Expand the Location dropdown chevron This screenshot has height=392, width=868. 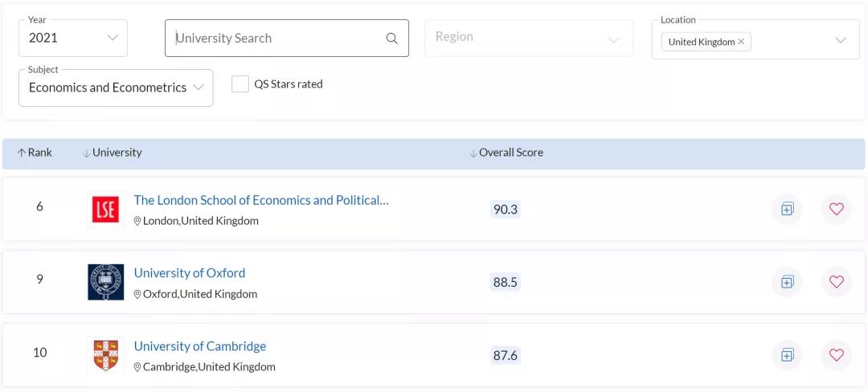pos(841,40)
